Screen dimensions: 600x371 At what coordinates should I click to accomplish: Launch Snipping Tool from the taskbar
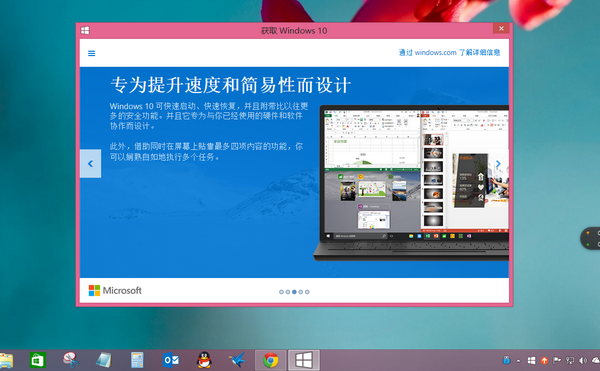(71, 360)
